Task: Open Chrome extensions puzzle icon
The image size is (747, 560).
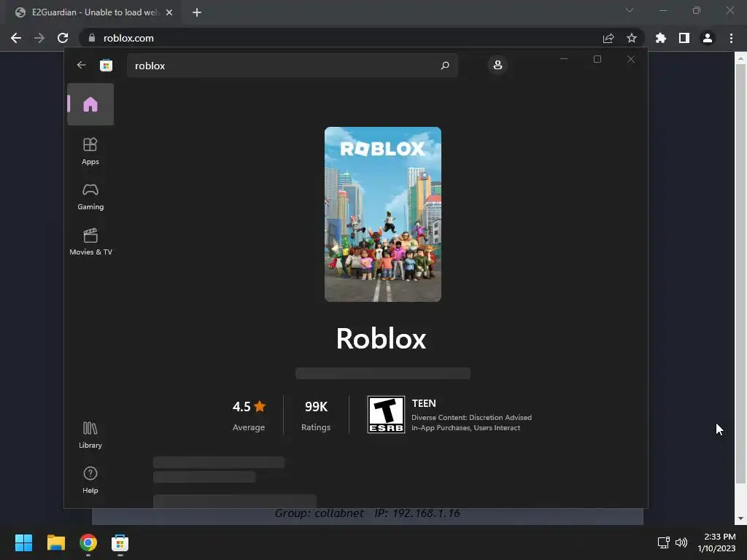Action: click(x=661, y=38)
